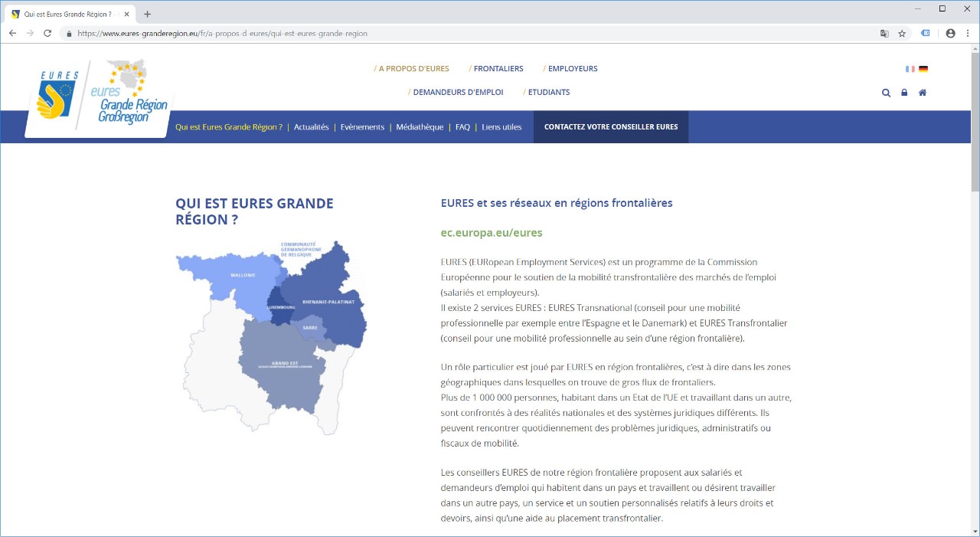Go back to the previous page

click(12, 34)
